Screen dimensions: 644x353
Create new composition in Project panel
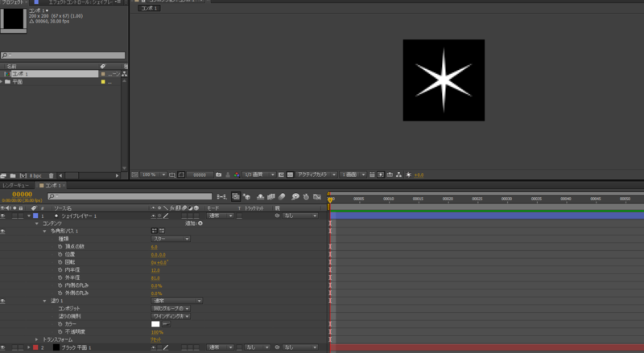pyautogui.click(x=23, y=175)
